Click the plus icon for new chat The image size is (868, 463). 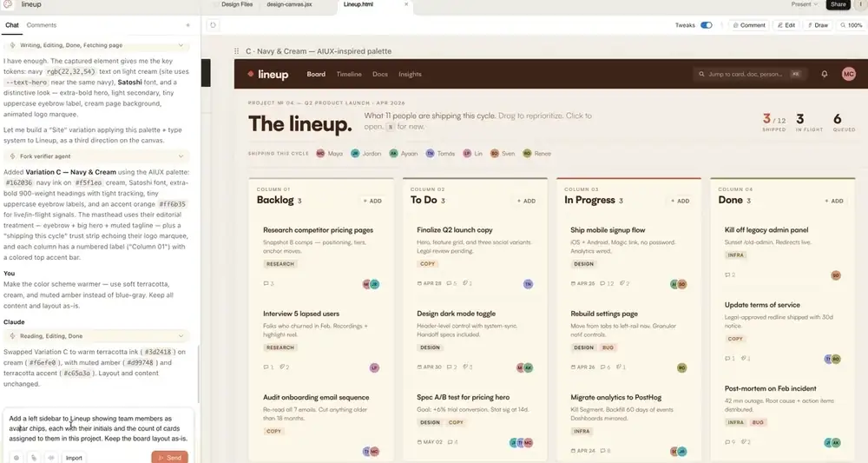pyautogui.click(x=187, y=25)
